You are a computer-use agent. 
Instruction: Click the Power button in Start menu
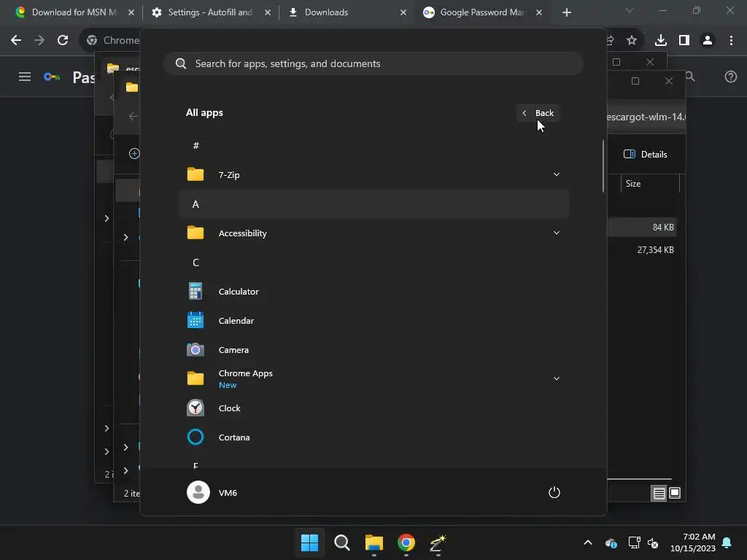click(554, 492)
